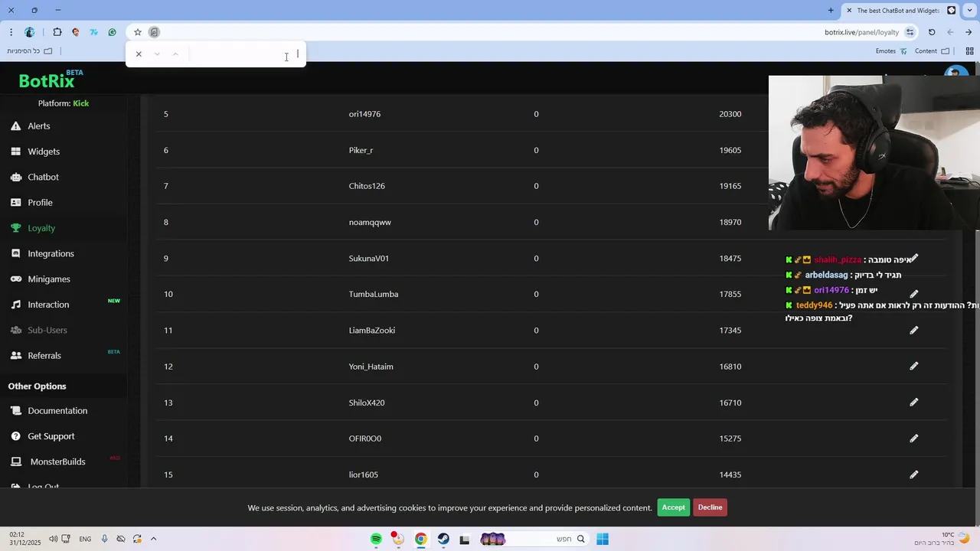This screenshot has width=980, height=551.
Task: Open the Chrome profile avatar
Action: pos(30,32)
